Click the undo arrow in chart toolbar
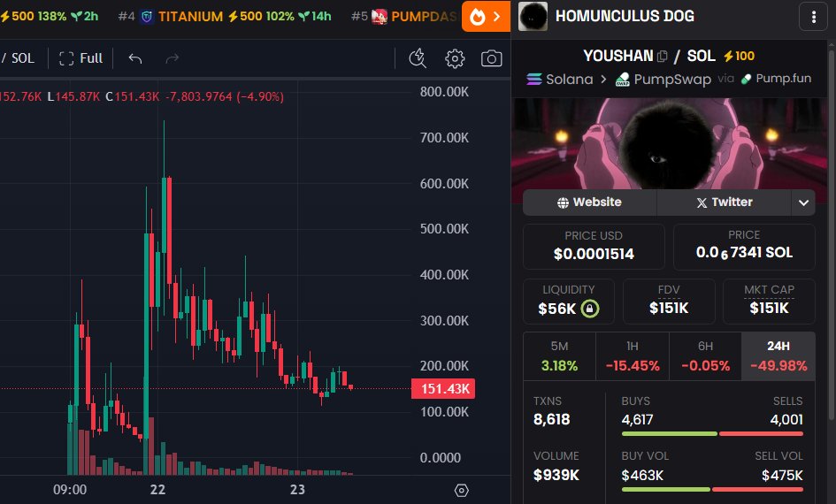 coord(135,58)
